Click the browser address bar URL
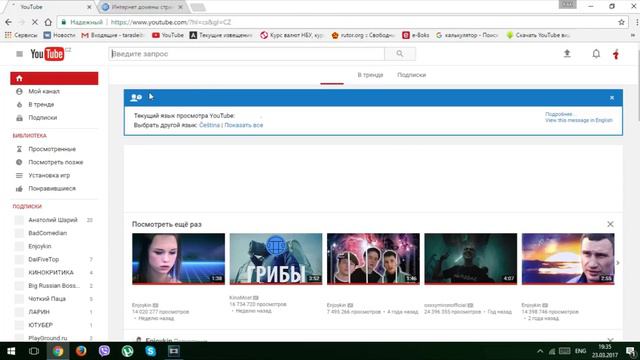 [x=171, y=22]
